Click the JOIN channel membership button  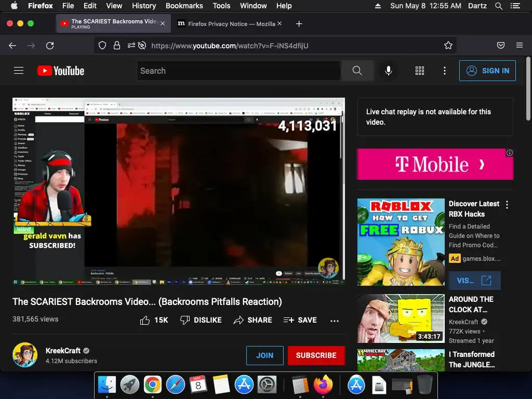(265, 355)
